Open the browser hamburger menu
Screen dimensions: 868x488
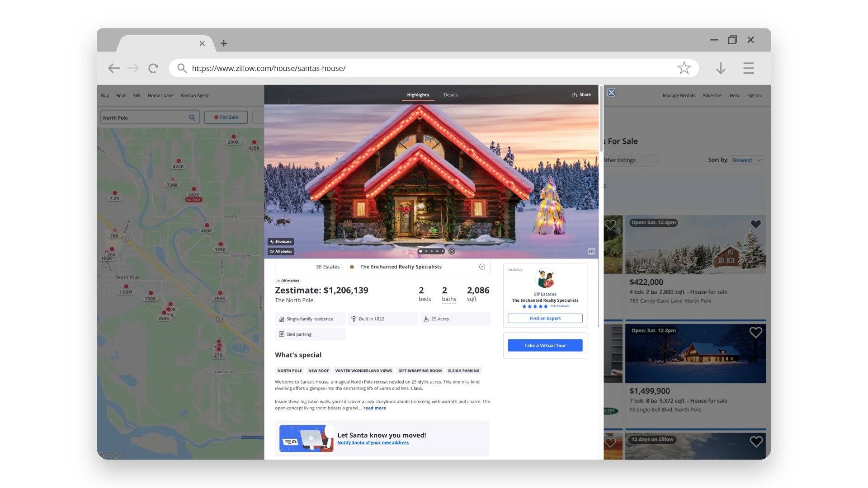coord(748,68)
